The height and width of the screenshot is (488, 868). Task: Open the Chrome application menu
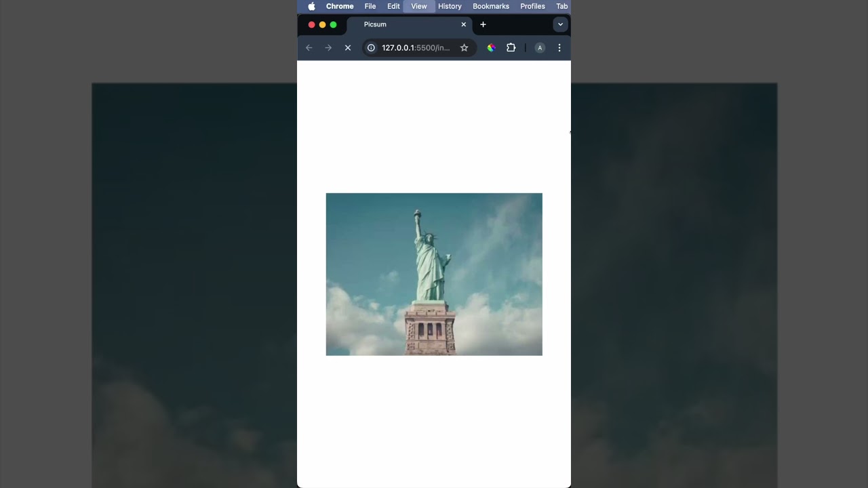pyautogui.click(x=340, y=6)
